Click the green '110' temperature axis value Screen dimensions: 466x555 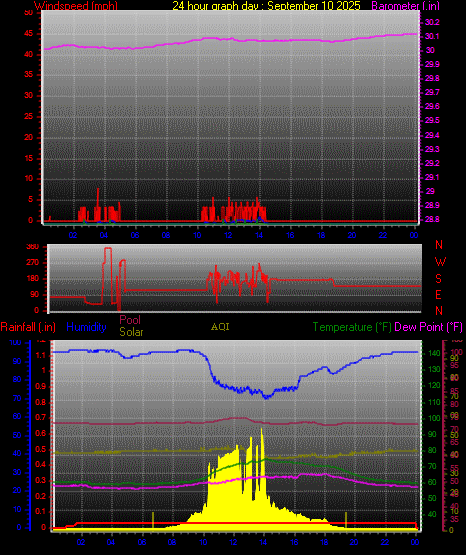tap(434, 402)
